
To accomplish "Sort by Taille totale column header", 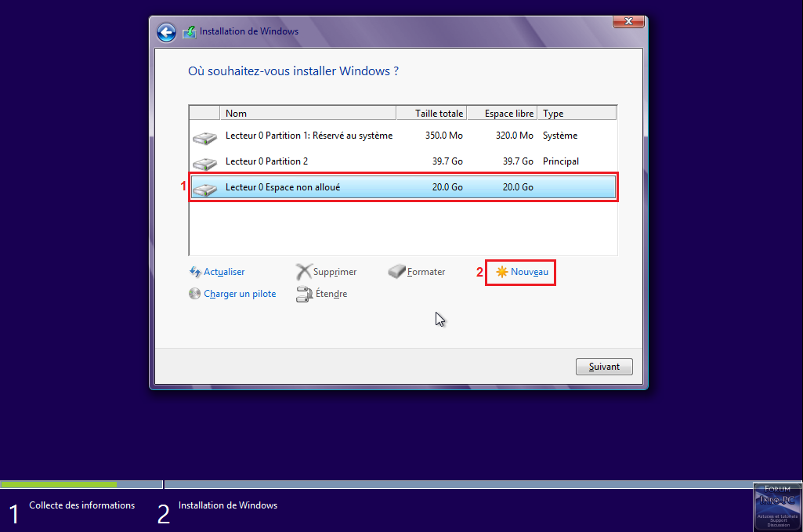I will point(432,113).
